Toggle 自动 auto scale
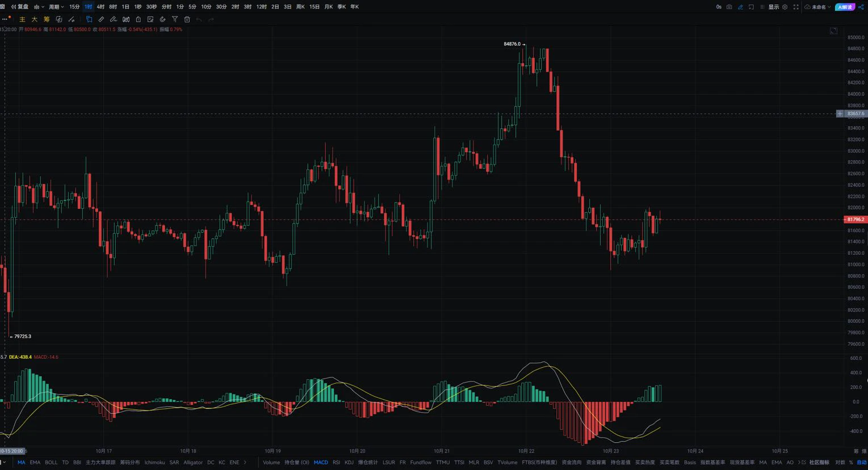Viewport: 868px width, 470px height. [x=862, y=463]
